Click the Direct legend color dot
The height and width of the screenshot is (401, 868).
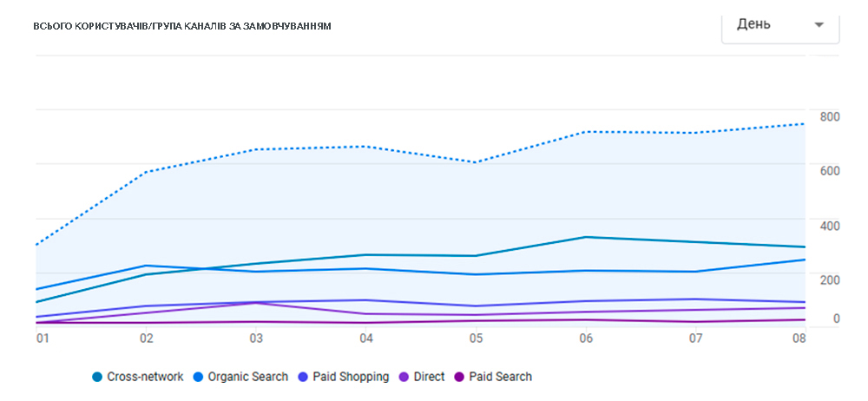(x=404, y=378)
